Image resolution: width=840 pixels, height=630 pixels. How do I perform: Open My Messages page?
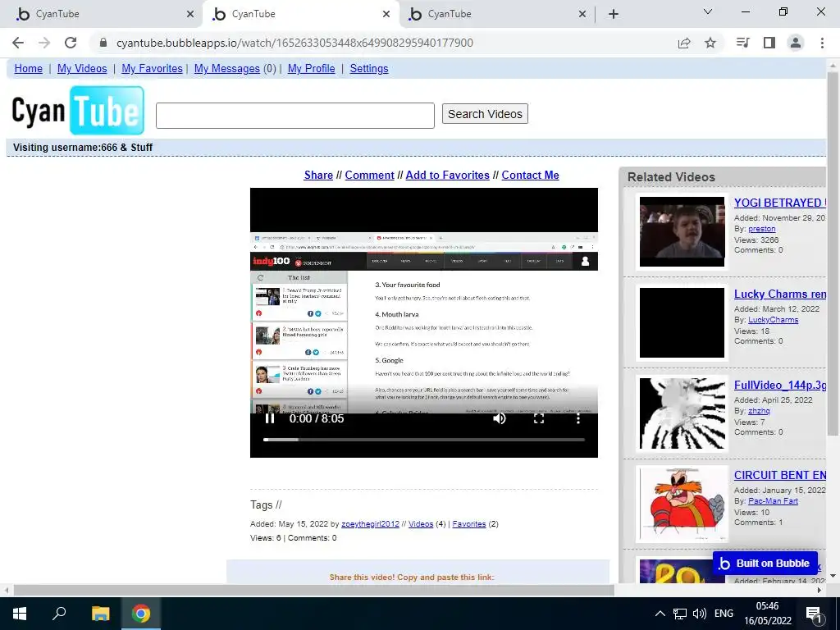click(227, 69)
